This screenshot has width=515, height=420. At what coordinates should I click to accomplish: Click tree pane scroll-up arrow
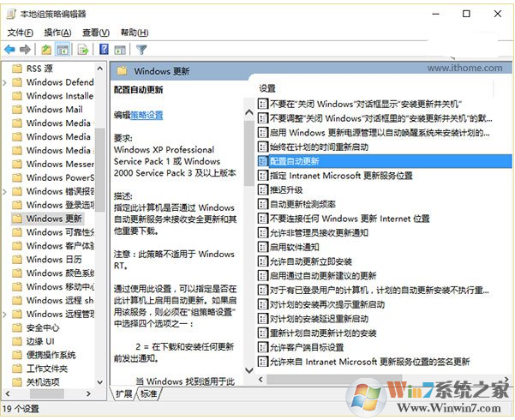point(100,69)
